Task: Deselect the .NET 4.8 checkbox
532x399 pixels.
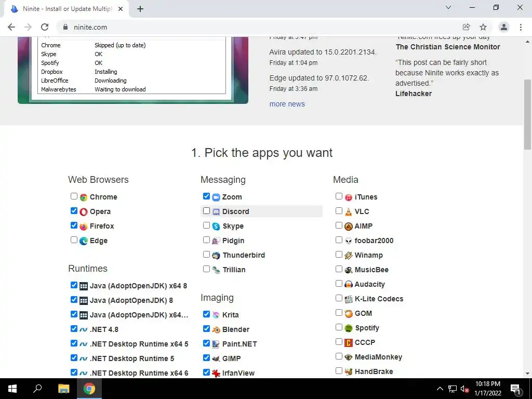Action: pyautogui.click(x=74, y=328)
